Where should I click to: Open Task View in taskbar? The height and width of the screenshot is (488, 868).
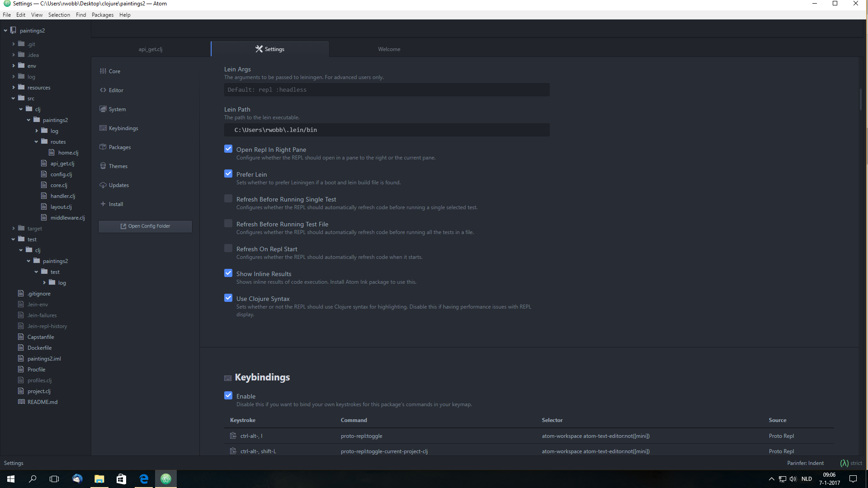click(x=54, y=479)
